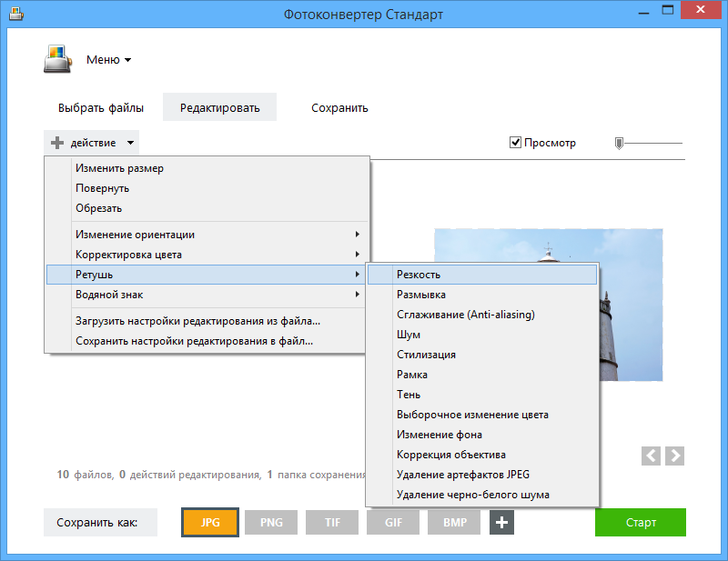This screenshot has width=728, height=561.
Task: Expand Изменение ориентации submenu
Action: [207, 235]
